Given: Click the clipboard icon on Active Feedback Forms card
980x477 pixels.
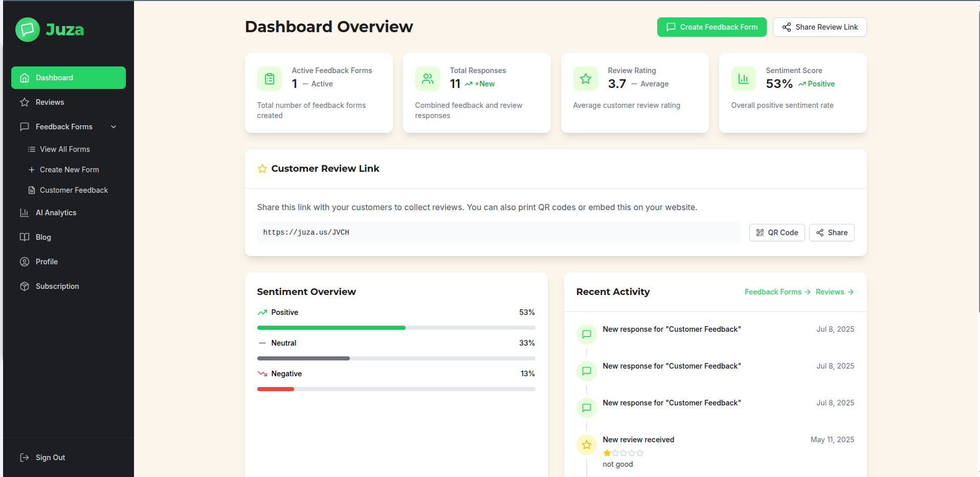Looking at the screenshot, I should coord(270,79).
